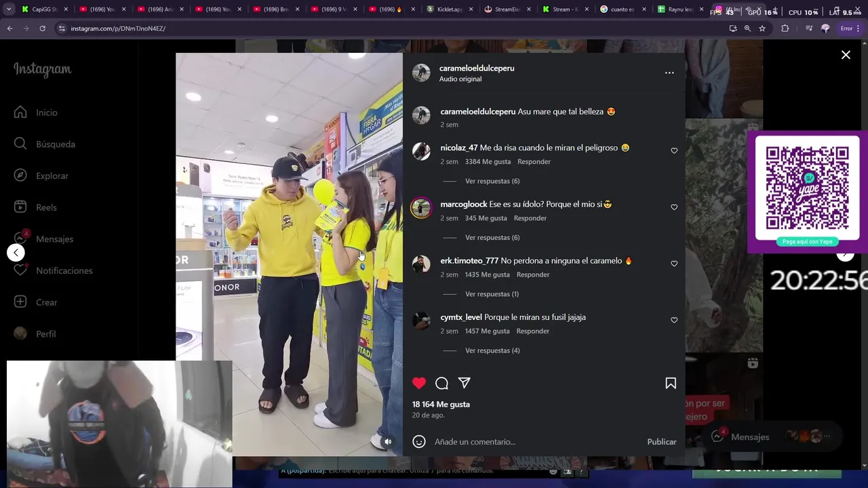Open Búsqueda in the sidebar
The height and width of the screenshot is (488, 868).
(x=45, y=144)
